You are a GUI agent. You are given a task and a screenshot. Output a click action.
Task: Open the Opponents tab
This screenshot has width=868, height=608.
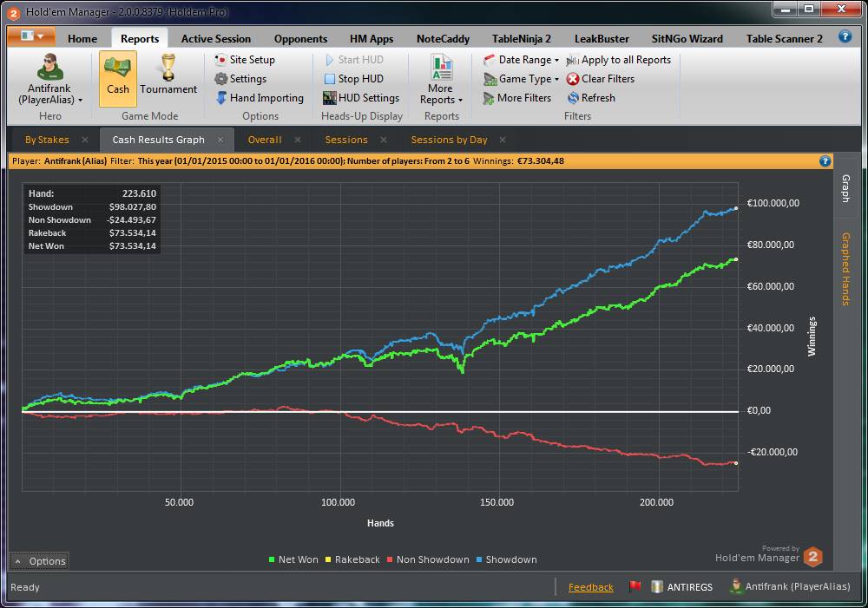coord(300,39)
